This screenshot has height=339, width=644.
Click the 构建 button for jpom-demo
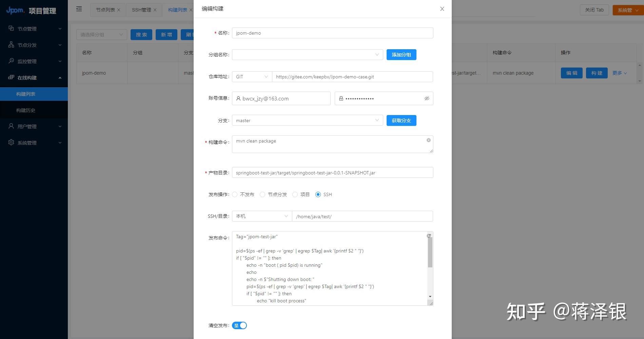[x=597, y=73]
